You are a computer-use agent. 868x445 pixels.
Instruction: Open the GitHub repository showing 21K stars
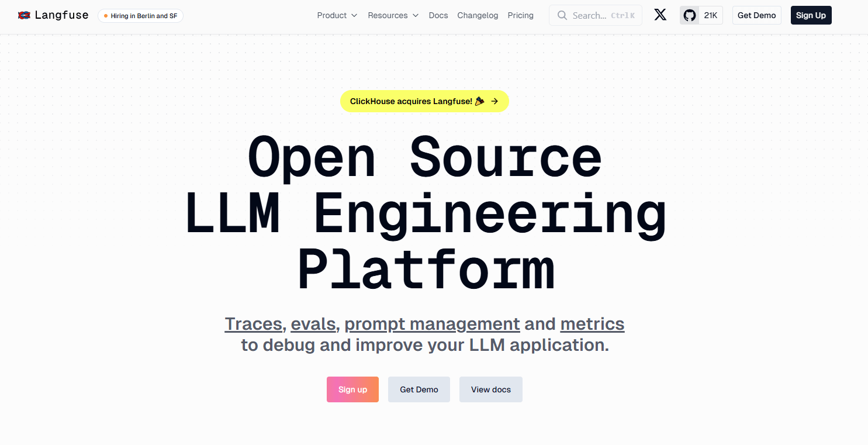click(x=701, y=15)
